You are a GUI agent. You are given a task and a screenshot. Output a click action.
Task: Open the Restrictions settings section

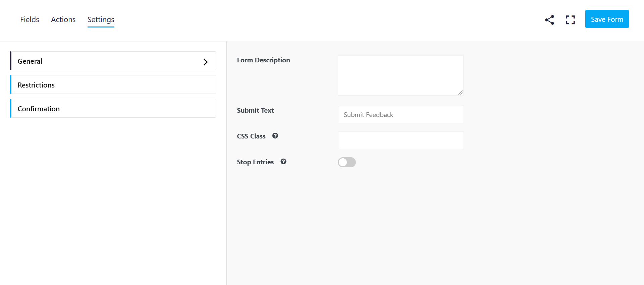[113, 84]
